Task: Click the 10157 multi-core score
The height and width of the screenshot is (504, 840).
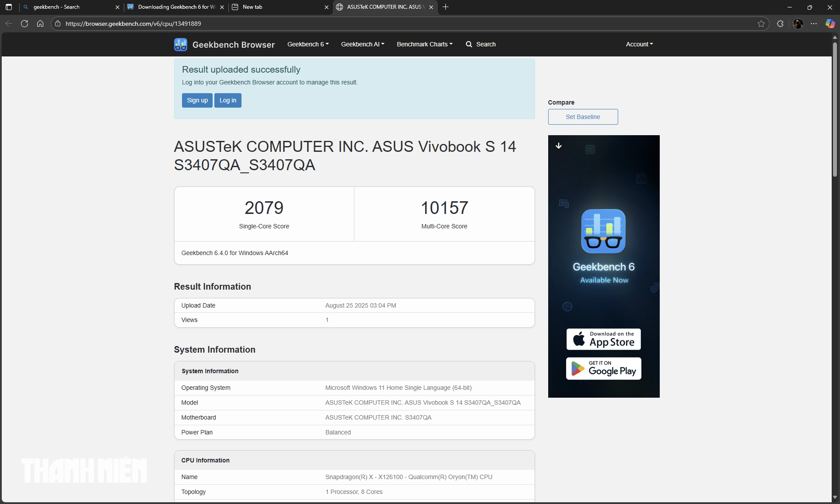Action: tap(444, 208)
